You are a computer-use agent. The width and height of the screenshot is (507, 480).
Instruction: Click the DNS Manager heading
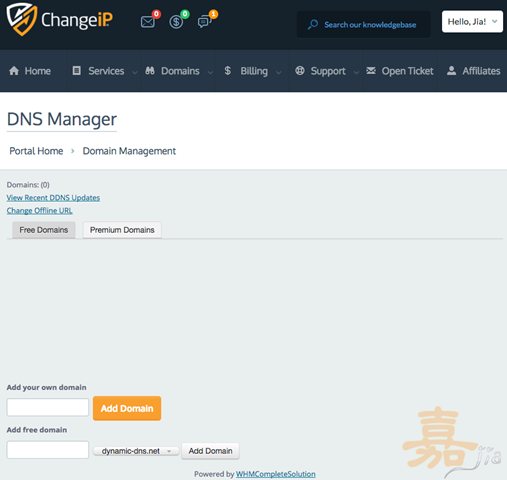[x=62, y=119]
